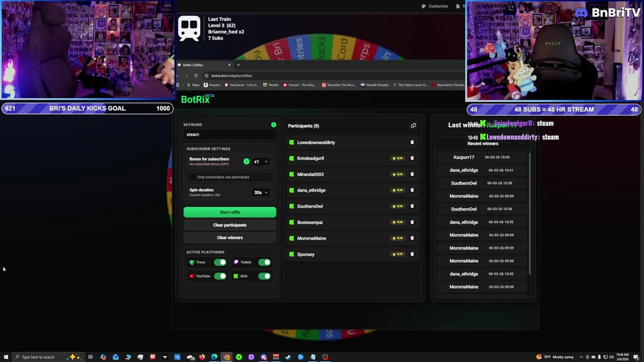The width and height of the screenshot is (644, 362).
Task: Click the Start raffle button
Action: point(230,212)
